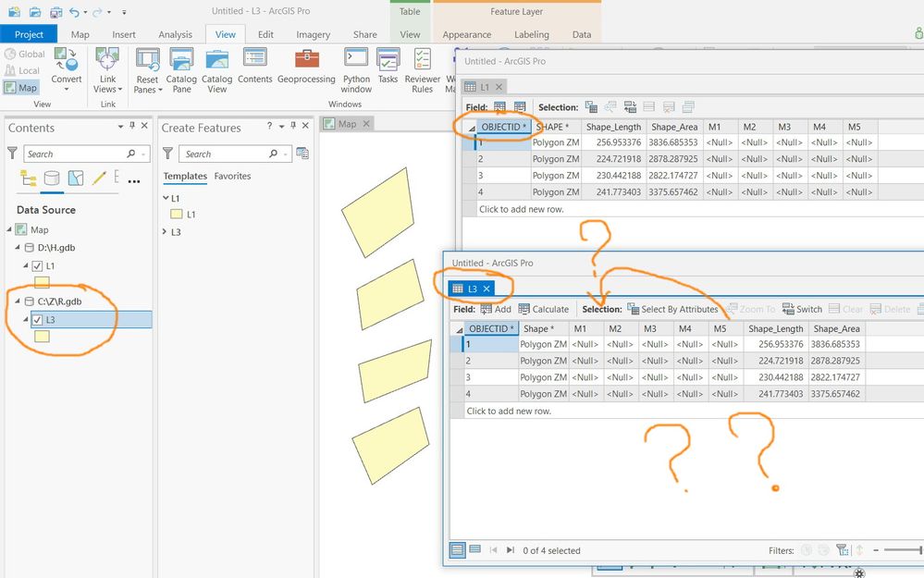Viewport: 924px width, 578px height.
Task: Click the L3 table zoom slider
Action: tap(902, 550)
